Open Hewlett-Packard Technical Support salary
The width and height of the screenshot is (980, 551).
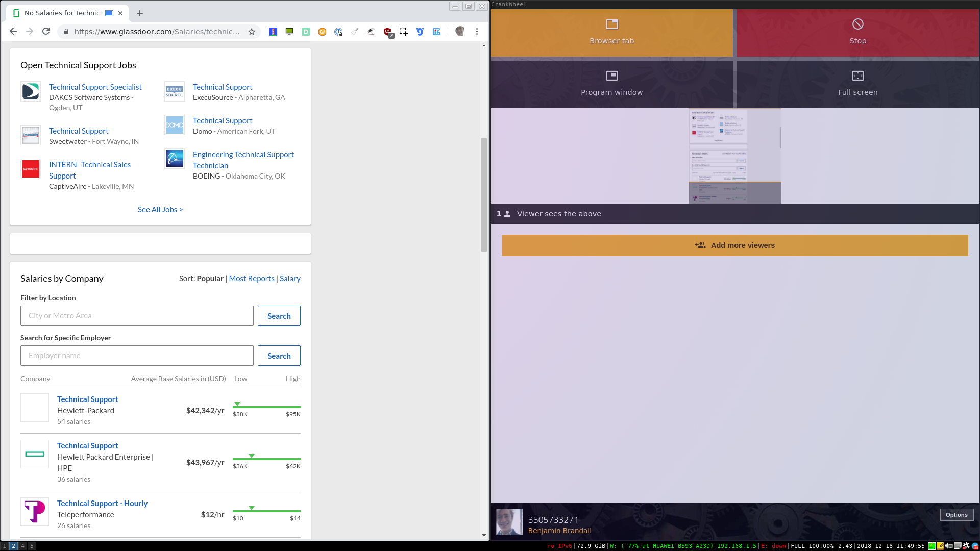pos(87,399)
